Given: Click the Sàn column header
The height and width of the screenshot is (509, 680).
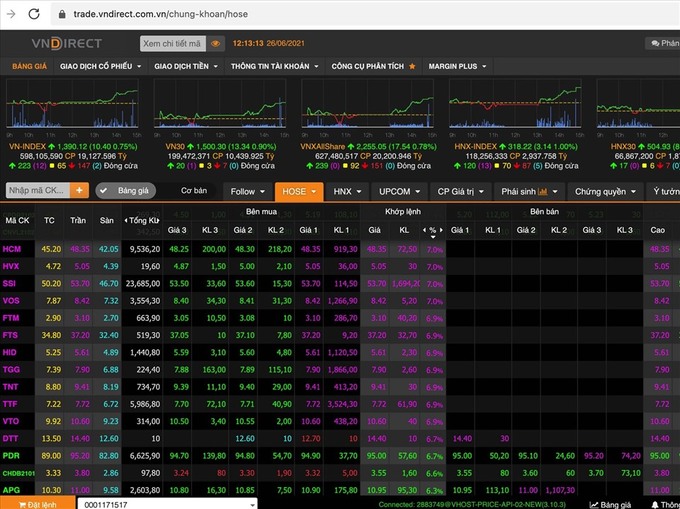Looking at the screenshot, I should tap(107, 221).
